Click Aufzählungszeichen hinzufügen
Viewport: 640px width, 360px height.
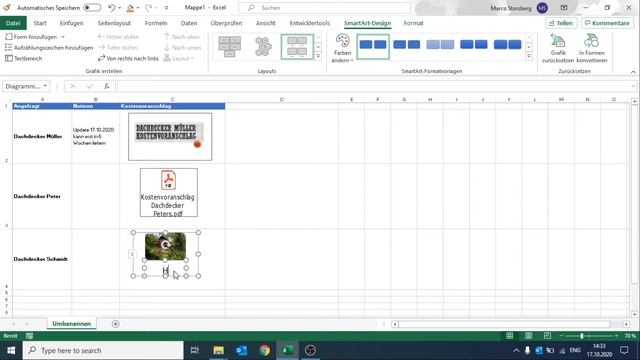(x=49, y=48)
